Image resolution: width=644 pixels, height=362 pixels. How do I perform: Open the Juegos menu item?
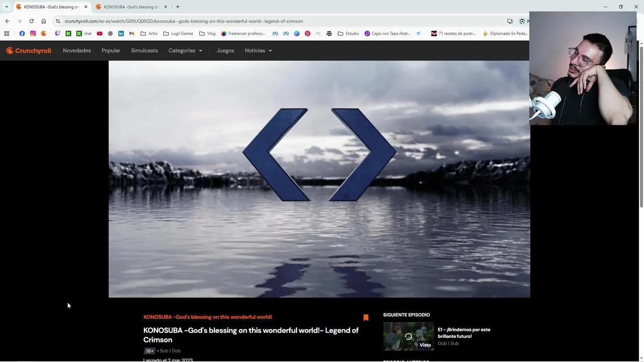[x=225, y=50]
